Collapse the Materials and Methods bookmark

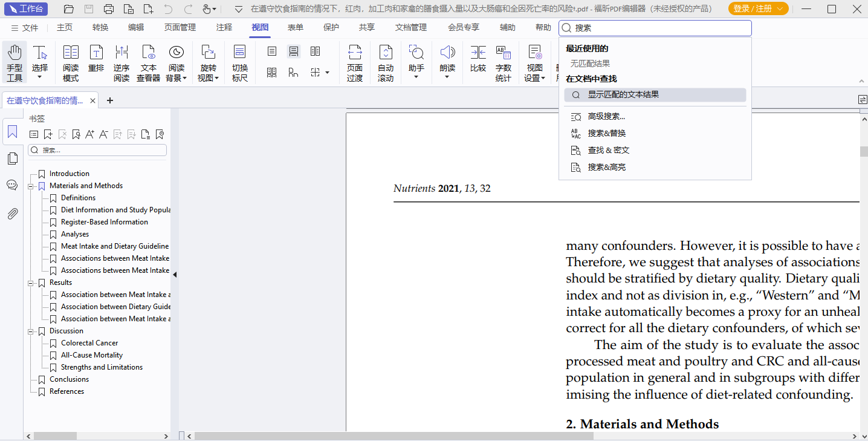[31, 186]
